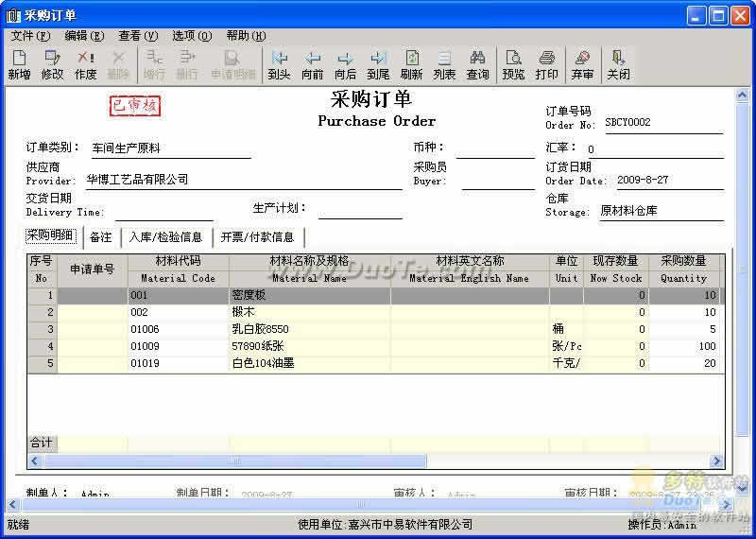The height and width of the screenshot is (539, 756).
Task: Open the 列表 (List) view icon
Action: coord(444,65)
